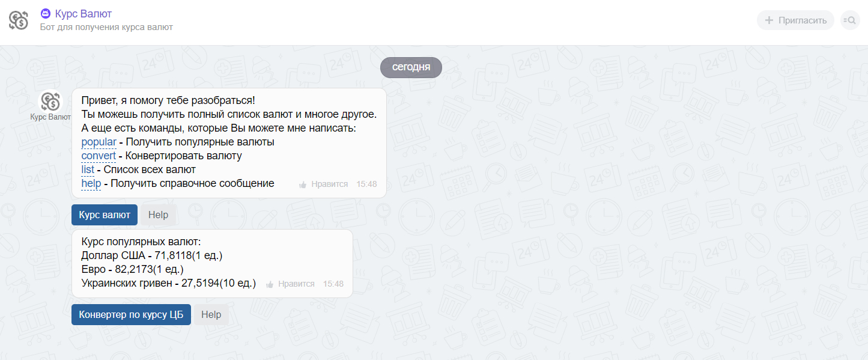Click the bot avatar next to greeting message

[50, 101]
